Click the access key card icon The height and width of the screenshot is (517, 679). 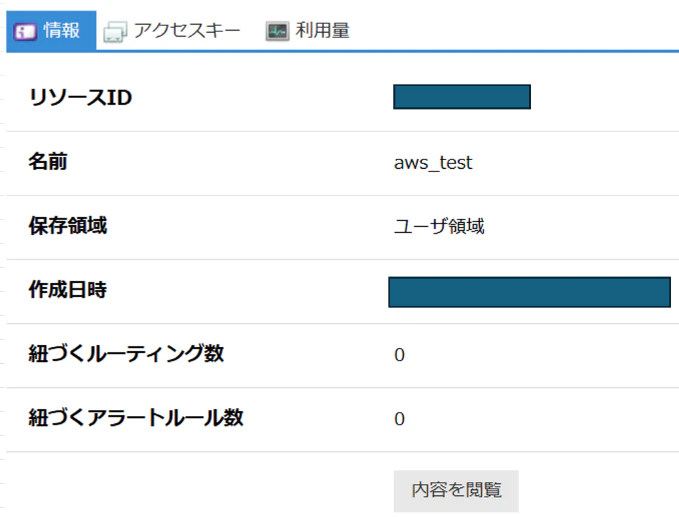coord(115,32)
